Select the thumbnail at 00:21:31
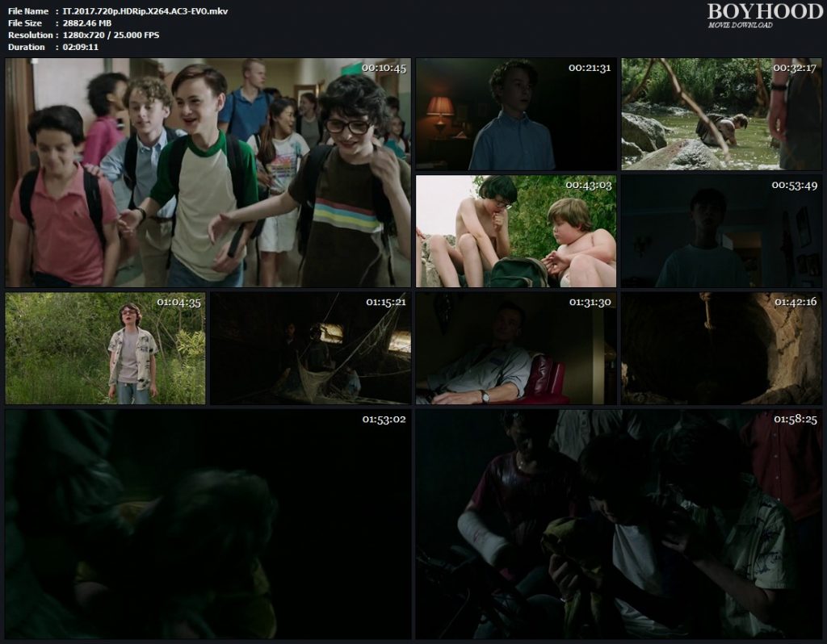The width and height of the screenshot is (827, 644). [515, 113]
